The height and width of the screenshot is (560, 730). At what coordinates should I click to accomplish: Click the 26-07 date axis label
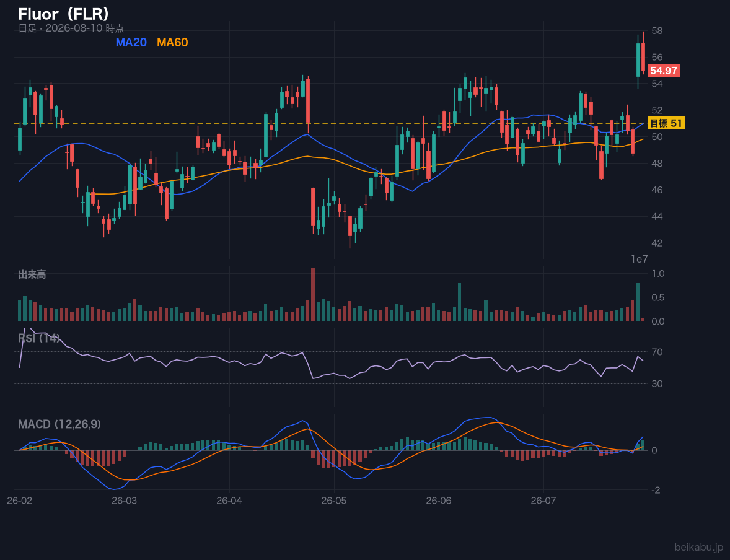(x=543, y=501)
